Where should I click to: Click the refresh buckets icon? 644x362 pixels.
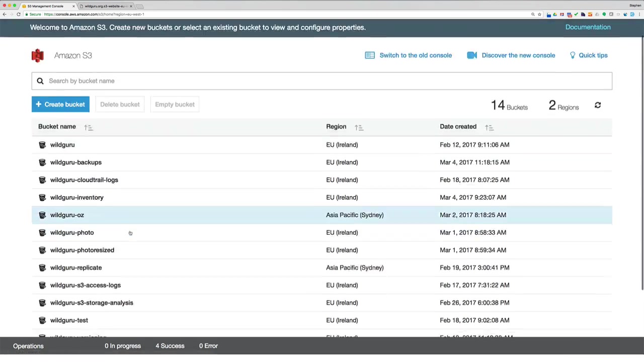pos(598,105)
